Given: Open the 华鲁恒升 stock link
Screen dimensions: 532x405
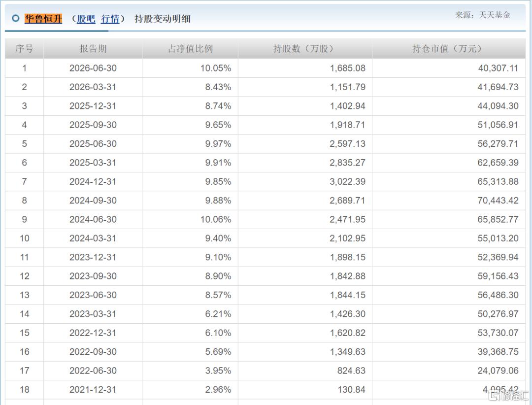Looking at the screenshot, I should (43, 19).
